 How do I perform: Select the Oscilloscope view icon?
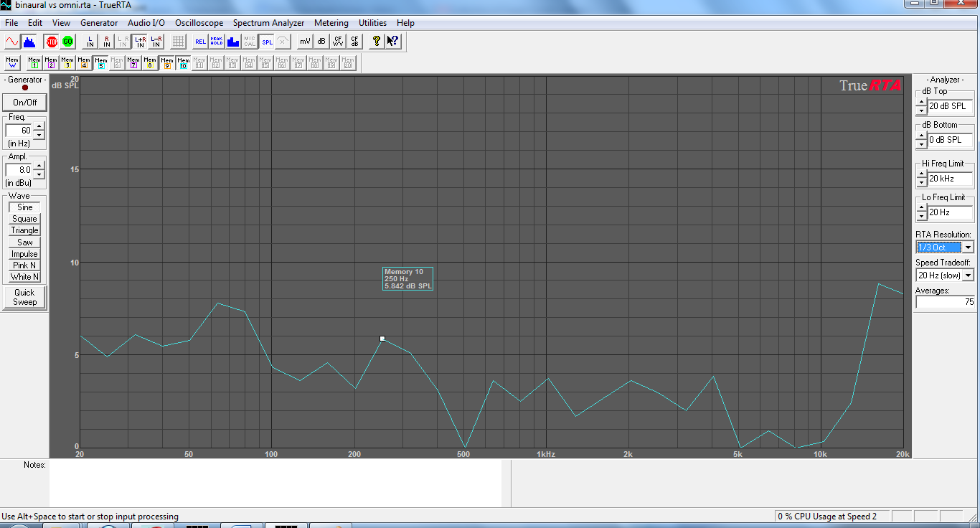11,41
